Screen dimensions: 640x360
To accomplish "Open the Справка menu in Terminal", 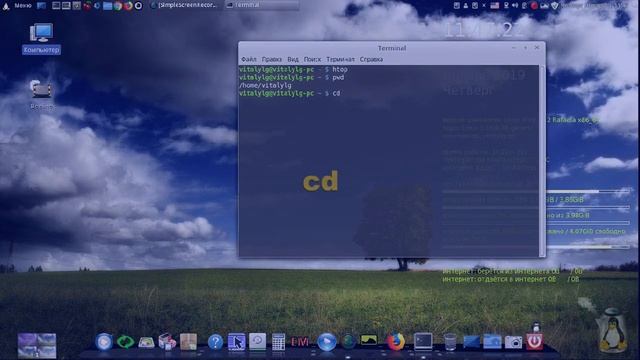I will pyautogui.click(x=371, y=59).
